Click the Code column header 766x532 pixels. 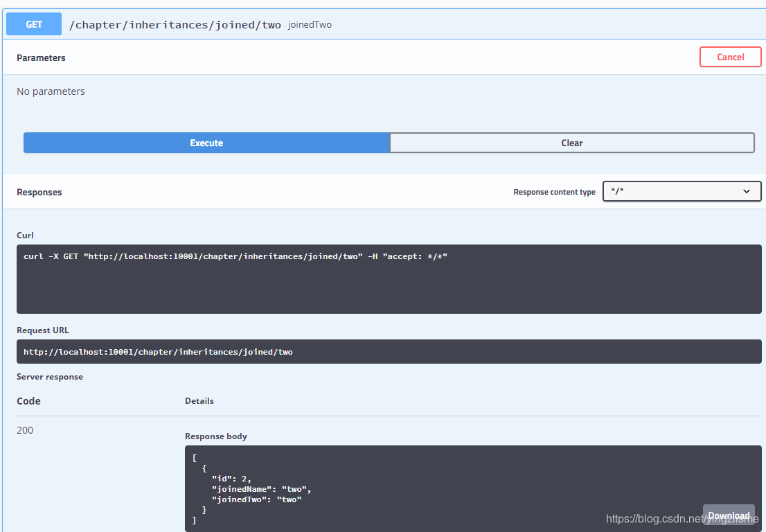coord(28,401)
